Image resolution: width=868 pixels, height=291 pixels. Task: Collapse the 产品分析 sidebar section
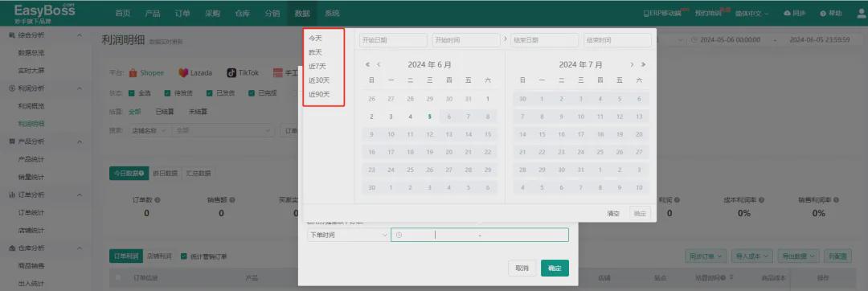(80, 141)
